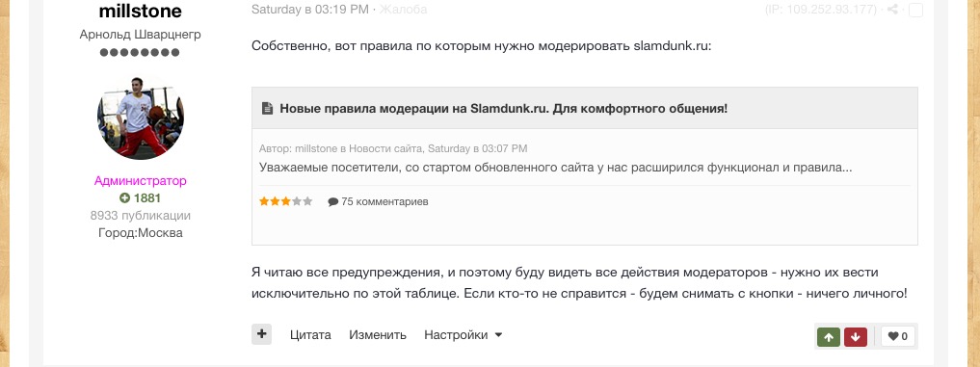Click the Жалоба report link
This screenshot has height=367, width=980.
click(403, 10)
